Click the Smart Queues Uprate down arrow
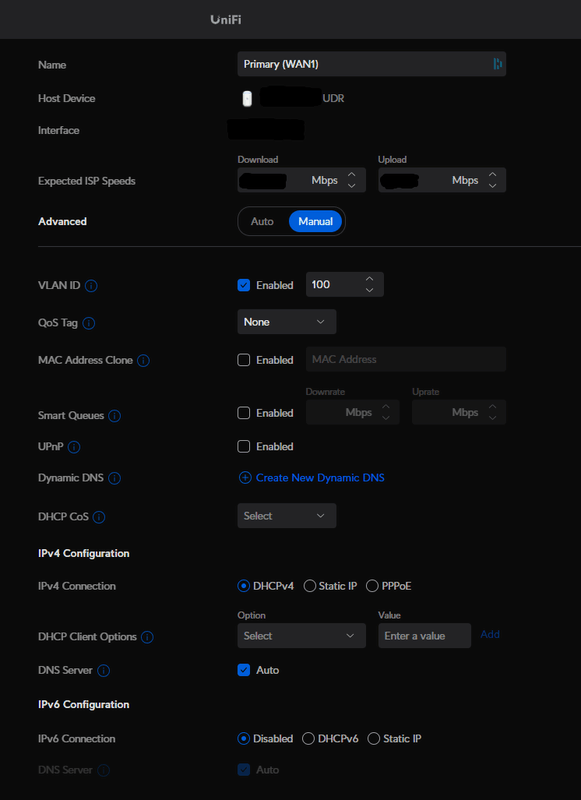This screenshot has height=800, width=581. coord(492,418)
